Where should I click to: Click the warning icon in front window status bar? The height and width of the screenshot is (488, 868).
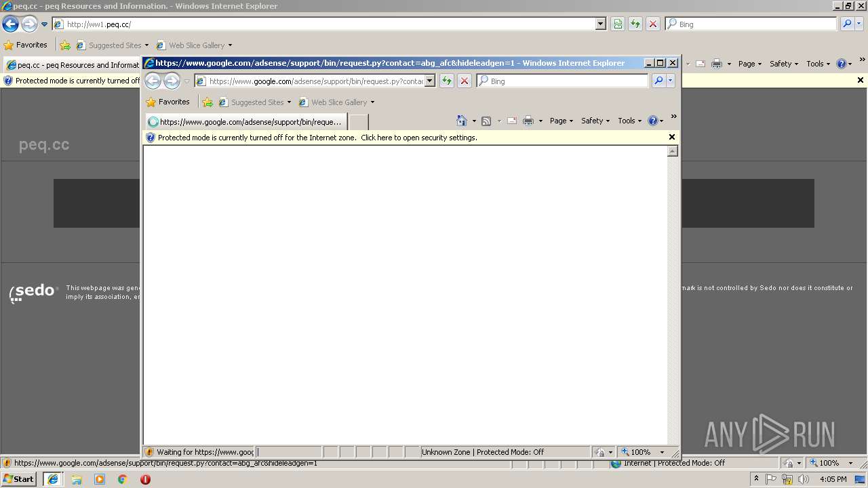coord(150,452)
